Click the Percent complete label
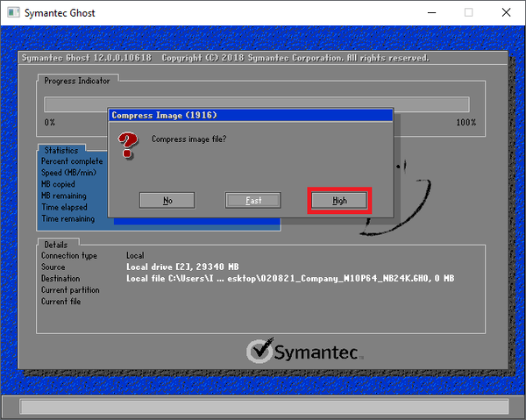526x420 pixels. (72, 161)
